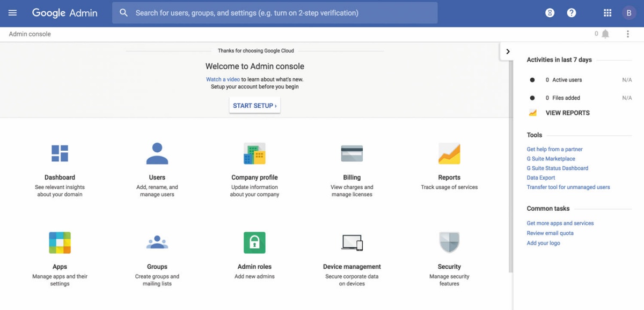Click 'Add new admins' description

point(254,277)
